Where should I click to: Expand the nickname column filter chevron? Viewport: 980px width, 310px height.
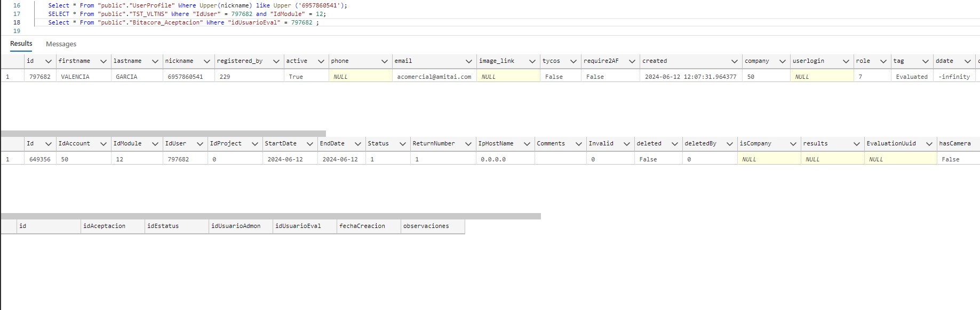click(x=207, y=61)
